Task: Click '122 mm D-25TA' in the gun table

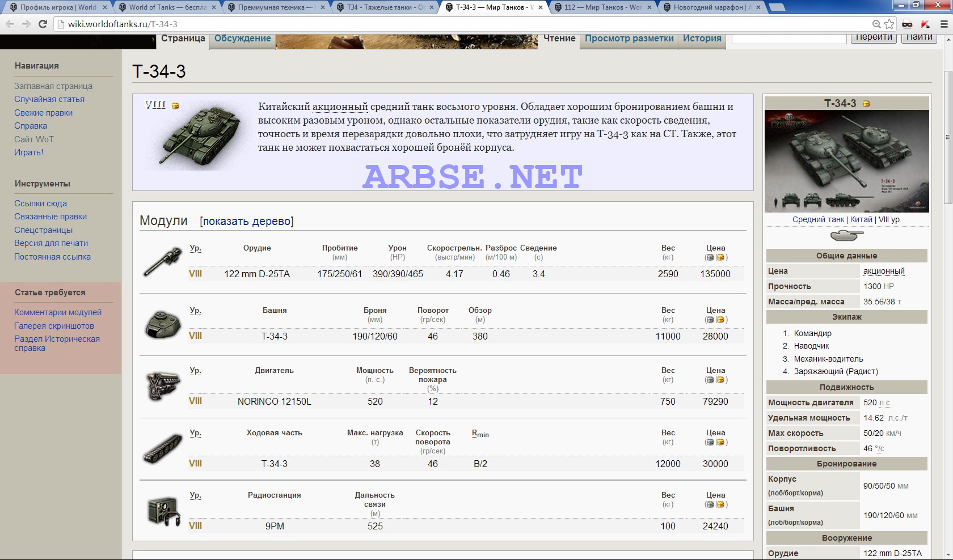Action: tap(257, 274)
